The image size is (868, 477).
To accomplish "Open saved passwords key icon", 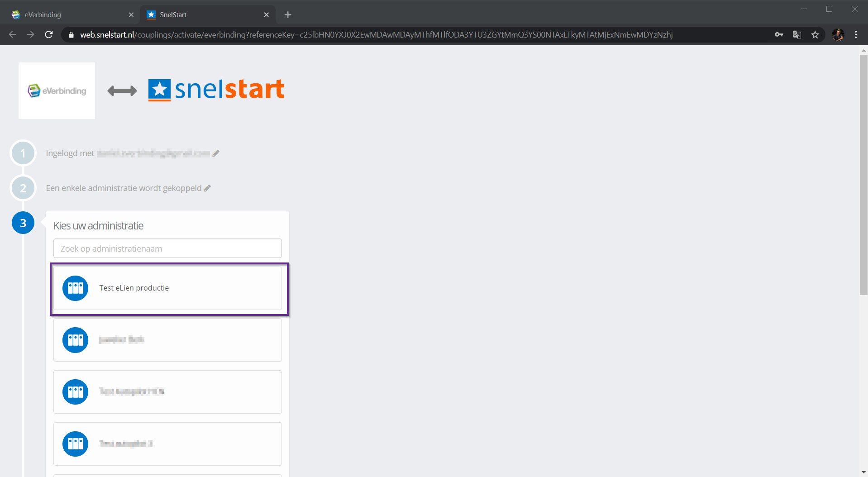I will click(779, 34).
